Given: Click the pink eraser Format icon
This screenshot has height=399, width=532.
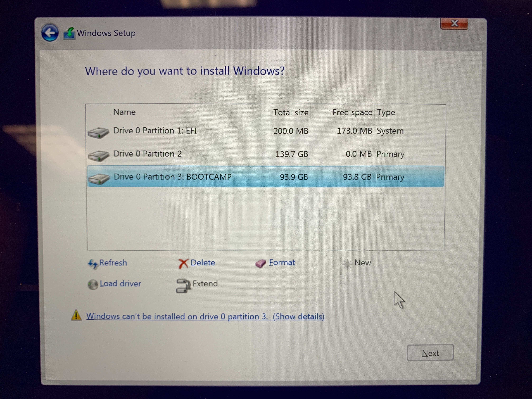Looking at the screenshot, I should [x=260, y=264].
